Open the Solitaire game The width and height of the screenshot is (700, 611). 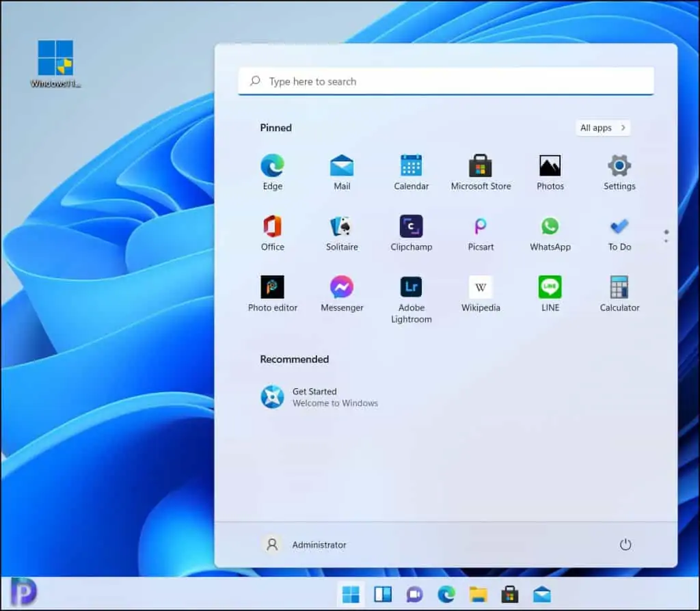click(x=342, y=233)
